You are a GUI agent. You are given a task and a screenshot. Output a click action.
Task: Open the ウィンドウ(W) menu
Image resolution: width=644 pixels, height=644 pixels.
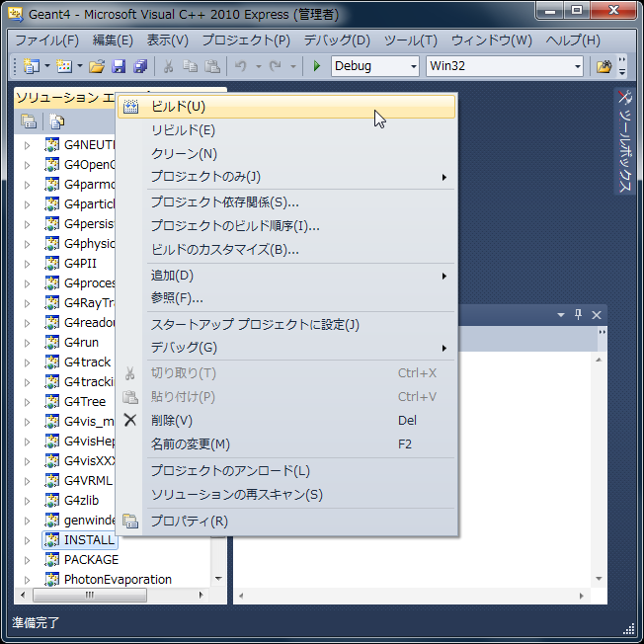491,40
